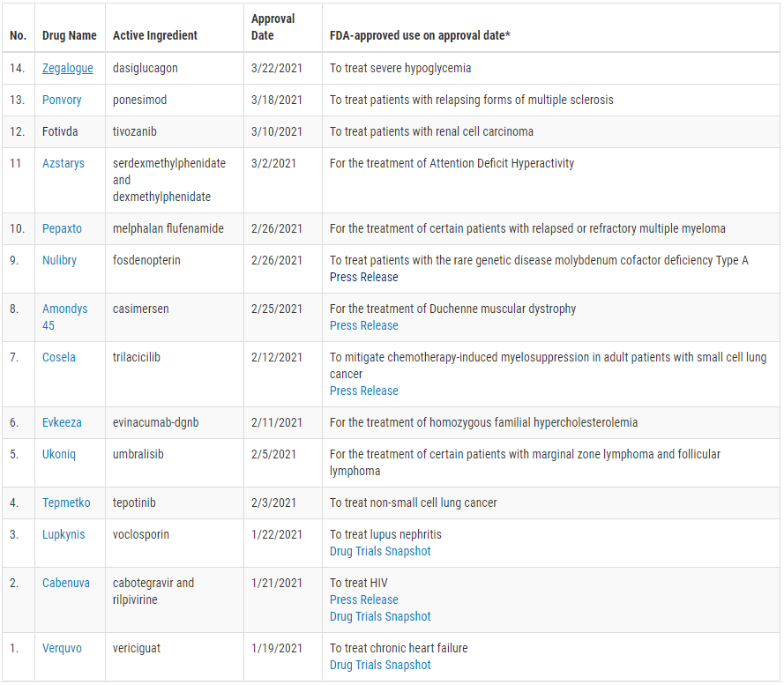Open the Nulibry drug link
The image size is (784, 685).
[x=59, y=260]
